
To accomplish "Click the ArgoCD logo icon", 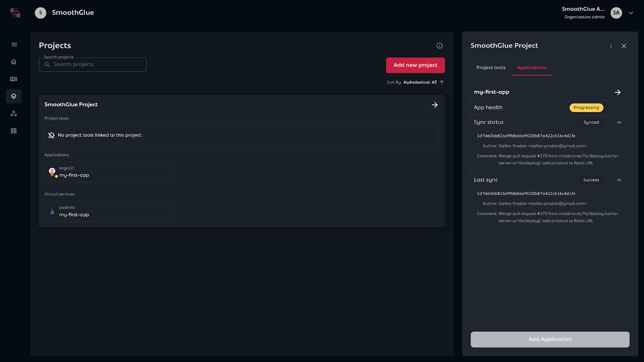I will [x=52, y=172].
